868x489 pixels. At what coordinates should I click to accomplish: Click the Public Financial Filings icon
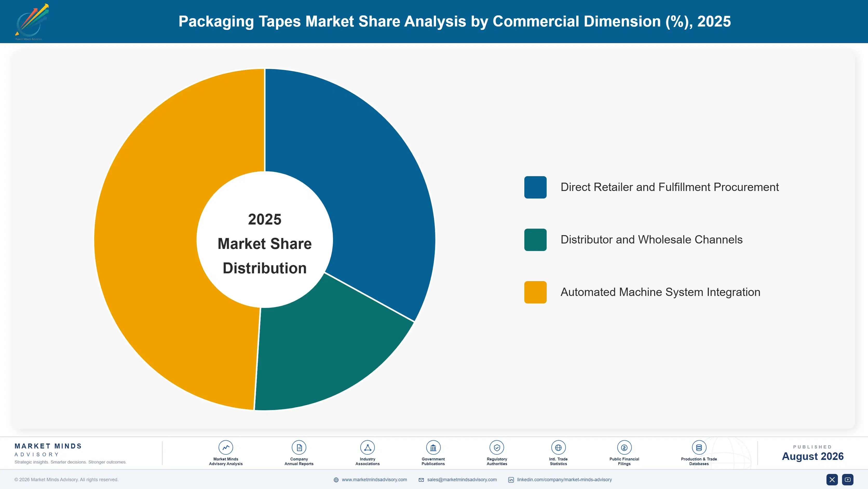click(624, 447)
